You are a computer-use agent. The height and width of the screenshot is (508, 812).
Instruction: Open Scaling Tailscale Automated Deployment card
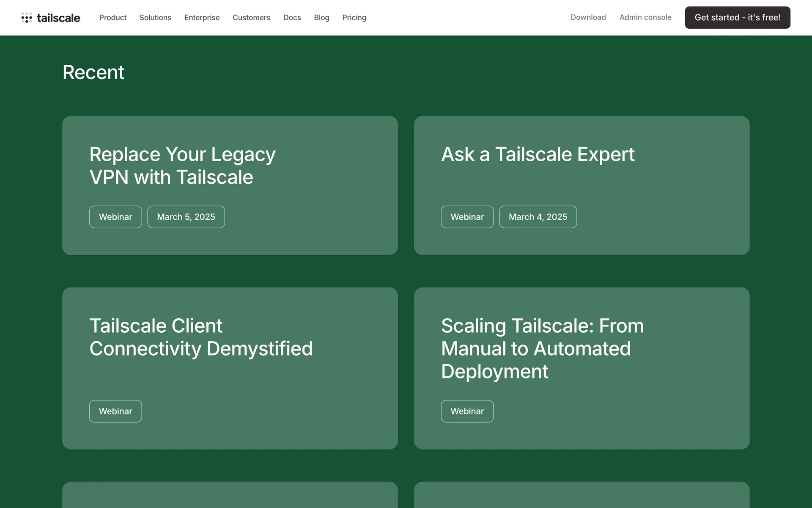point(542,348)
